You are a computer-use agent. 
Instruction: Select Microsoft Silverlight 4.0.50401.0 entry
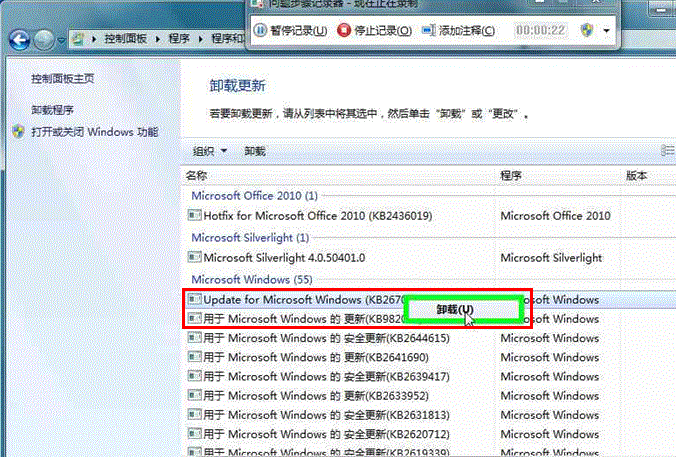(284, 258)
